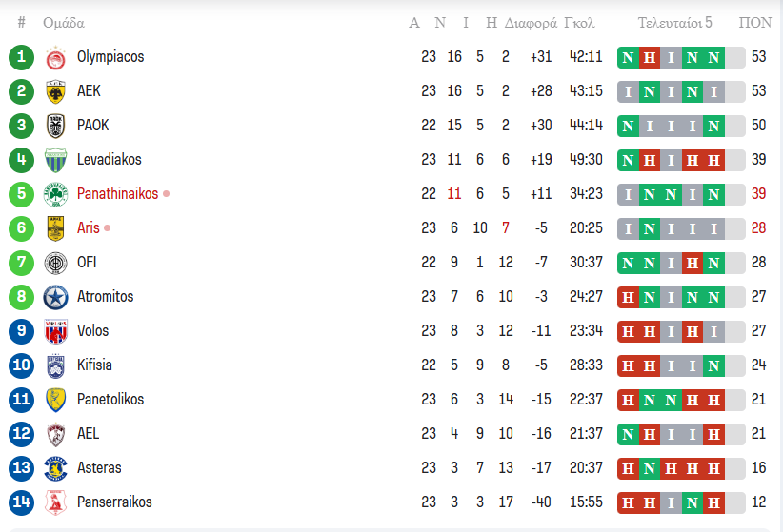Click the Volos club crest icon
Screen dimensions: 783x532
[55, 331]
